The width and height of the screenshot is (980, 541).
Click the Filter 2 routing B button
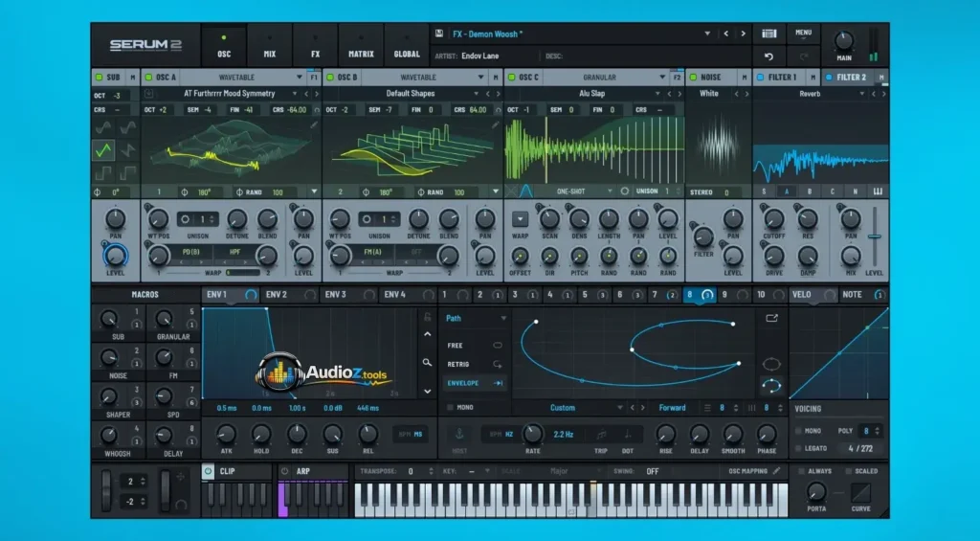pos(810,192)
